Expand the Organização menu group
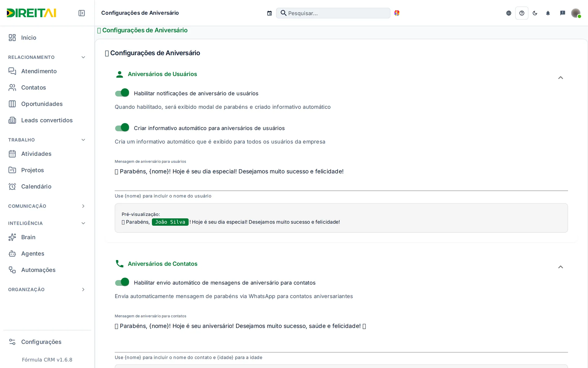Screen dimensions: 588x368 47,289
